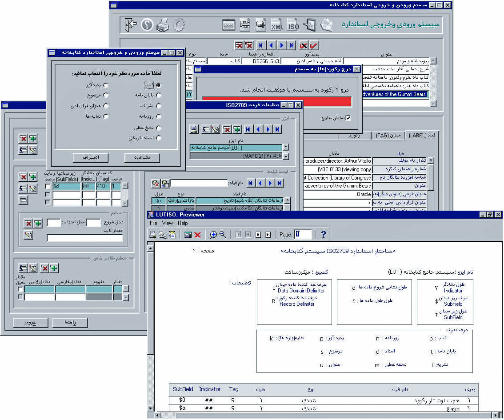Click the database add icon in main toolbar

[x=261, y=25]
